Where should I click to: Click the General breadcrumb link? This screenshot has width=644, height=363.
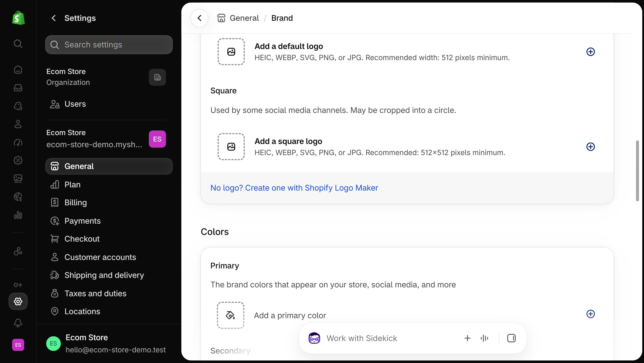244,18
